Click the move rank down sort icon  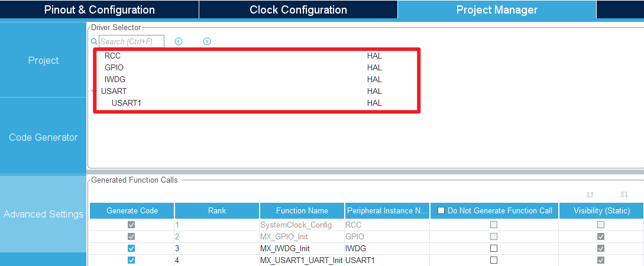point(624,194)
